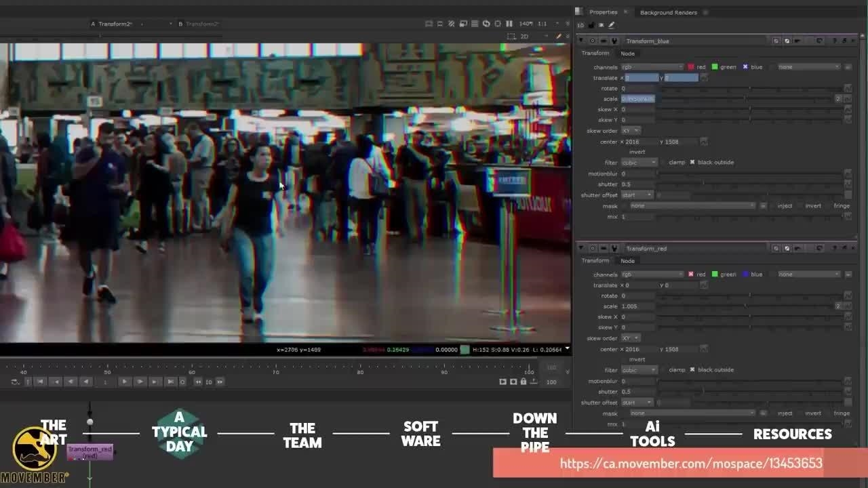The image size is (868, 488).
Task: Pause viewer updates with the pause icon
Action: click(x=509, y=24)
